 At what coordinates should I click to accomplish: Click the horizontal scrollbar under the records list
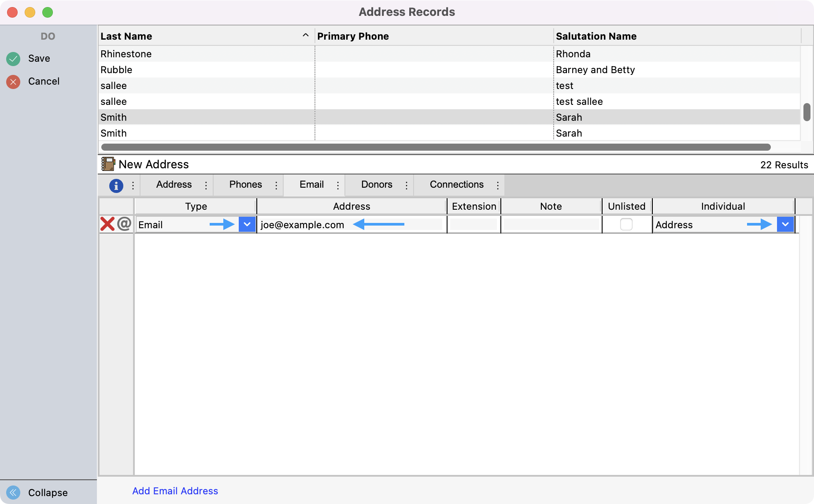pos(435,147)
